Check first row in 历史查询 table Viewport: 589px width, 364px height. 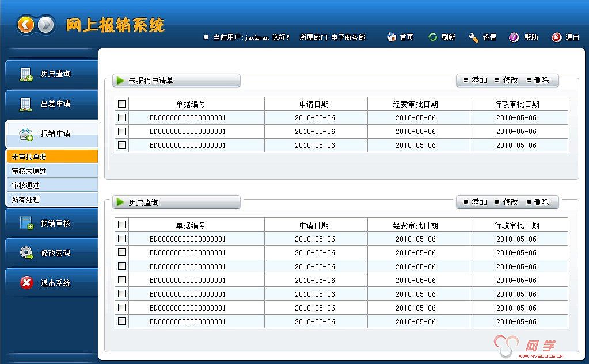click(x=121, y=238)
